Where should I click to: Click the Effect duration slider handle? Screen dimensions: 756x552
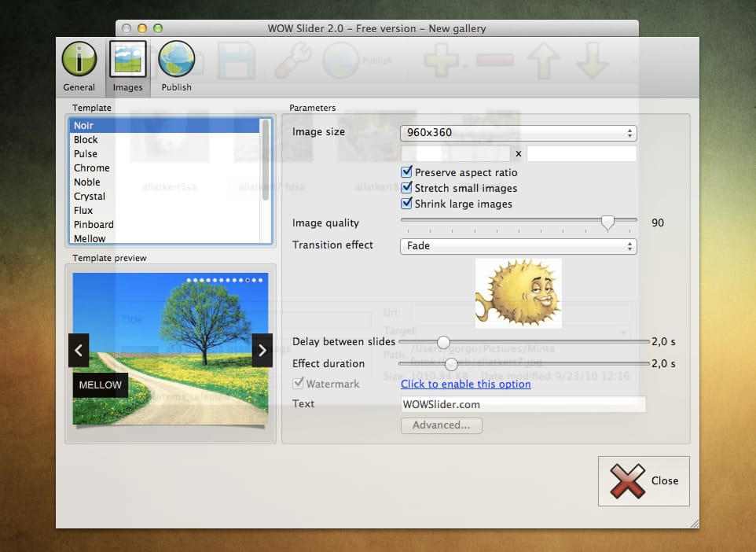451,363
